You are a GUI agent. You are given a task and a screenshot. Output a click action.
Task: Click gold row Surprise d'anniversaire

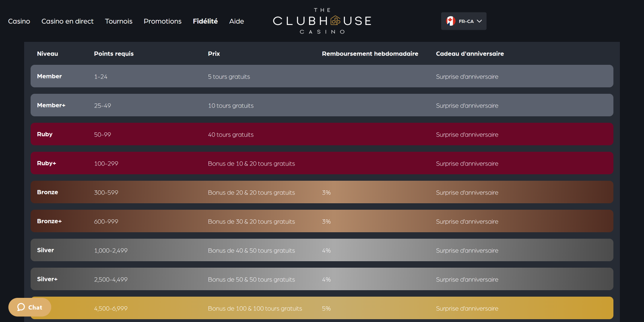tap(467, 308)
